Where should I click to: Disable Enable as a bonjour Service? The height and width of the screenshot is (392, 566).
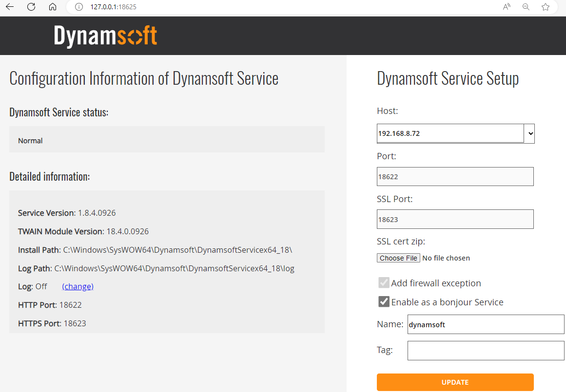click(x=384, y=302)
